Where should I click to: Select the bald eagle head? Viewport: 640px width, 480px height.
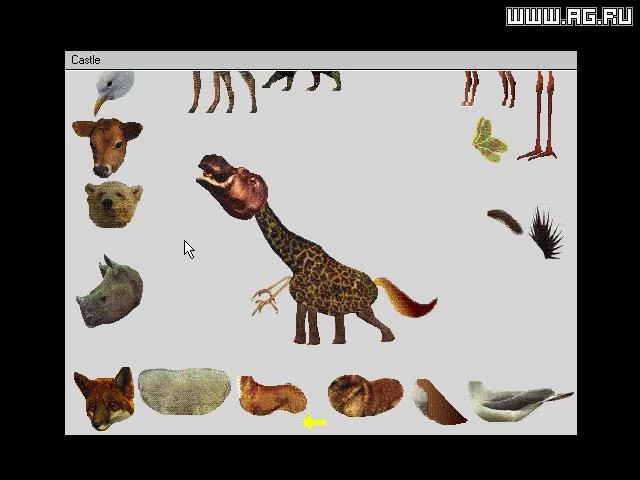[x=114, y=93]
